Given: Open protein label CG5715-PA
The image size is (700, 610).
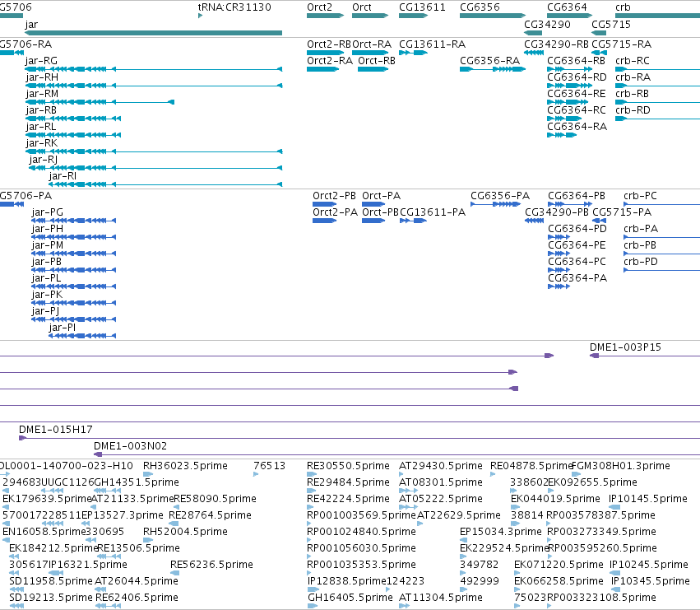Looking at the screenshot, I should (622, 212).
